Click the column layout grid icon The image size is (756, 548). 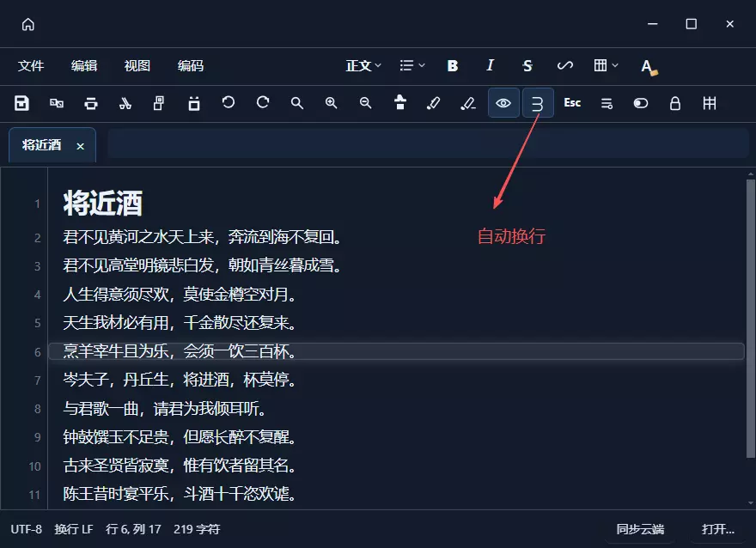pos(710,103)
